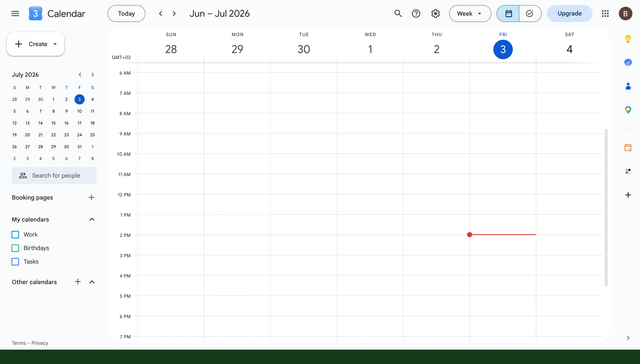The width and height of the screenshot is (640, 364).
Task: Go to next month in mini calendar
Action: tap(93, 74)
